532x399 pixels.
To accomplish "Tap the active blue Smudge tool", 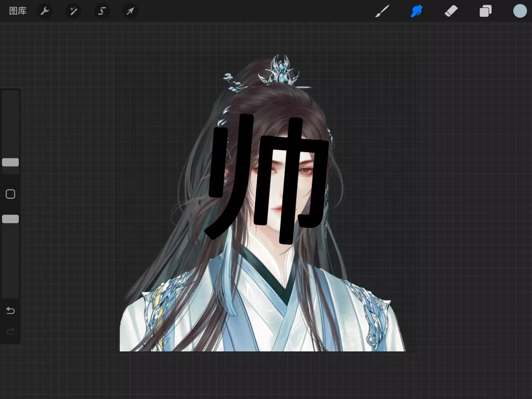I will coord(416,11).
